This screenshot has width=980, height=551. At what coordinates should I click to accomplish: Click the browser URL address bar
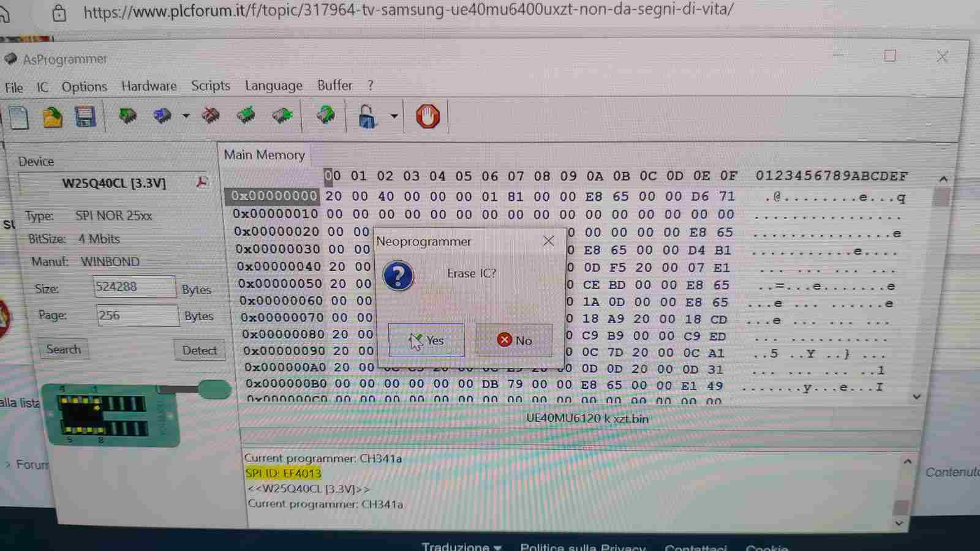pos(408,10)
